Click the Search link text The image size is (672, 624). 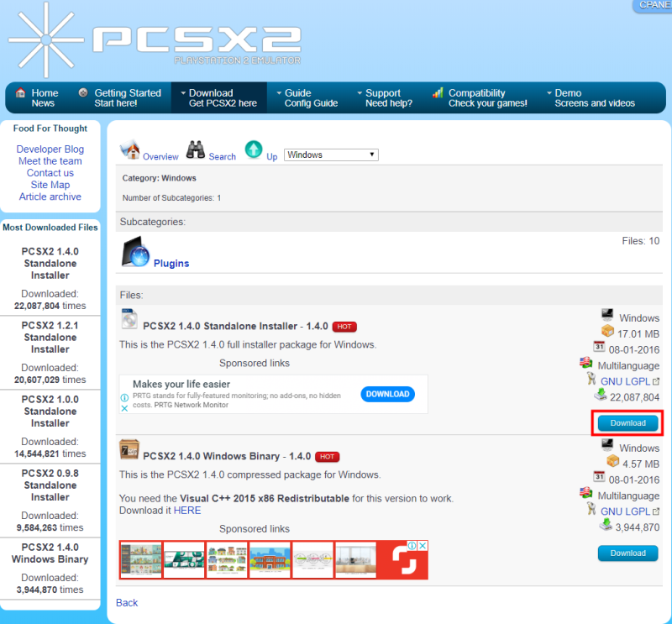222,157
